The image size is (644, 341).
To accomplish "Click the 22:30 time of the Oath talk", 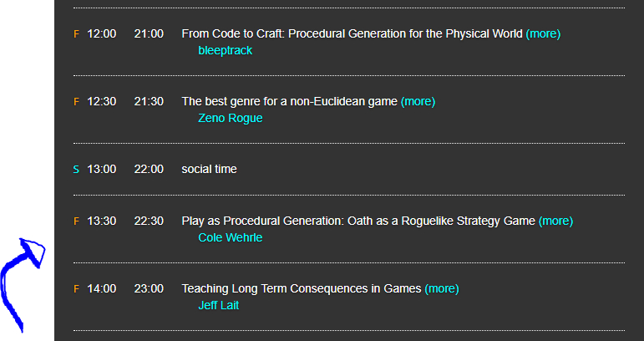I will point(149,221).
